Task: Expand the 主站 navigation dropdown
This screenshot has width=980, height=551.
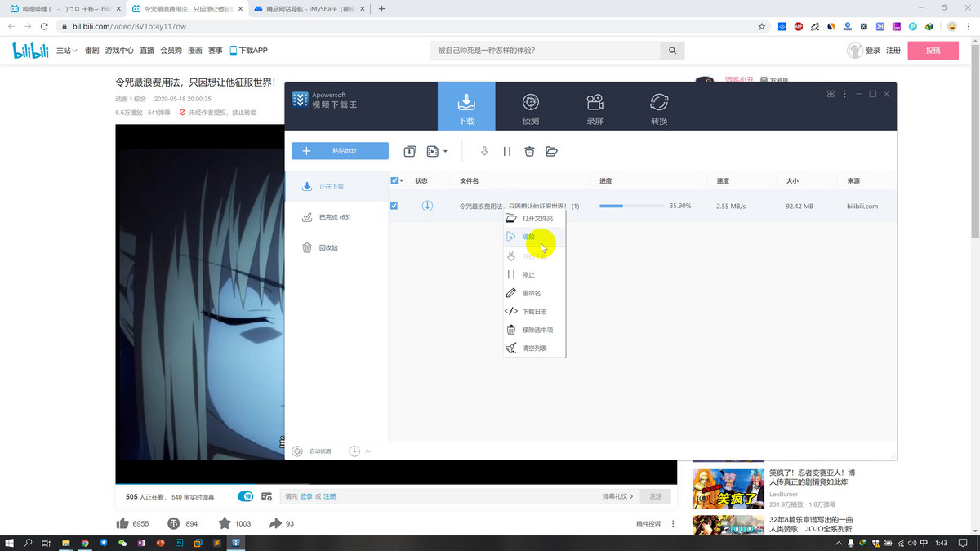Action: pyautogui.click(x=65, y=50)
